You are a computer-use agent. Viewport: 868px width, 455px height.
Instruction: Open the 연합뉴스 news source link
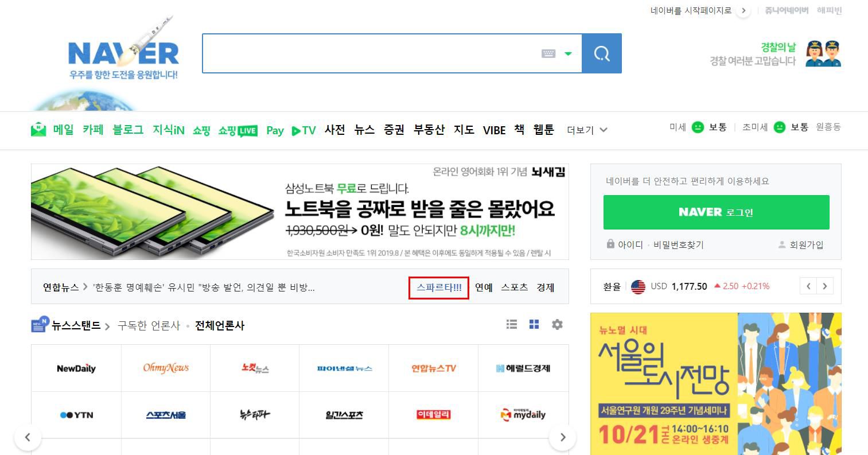coord(61,287)
